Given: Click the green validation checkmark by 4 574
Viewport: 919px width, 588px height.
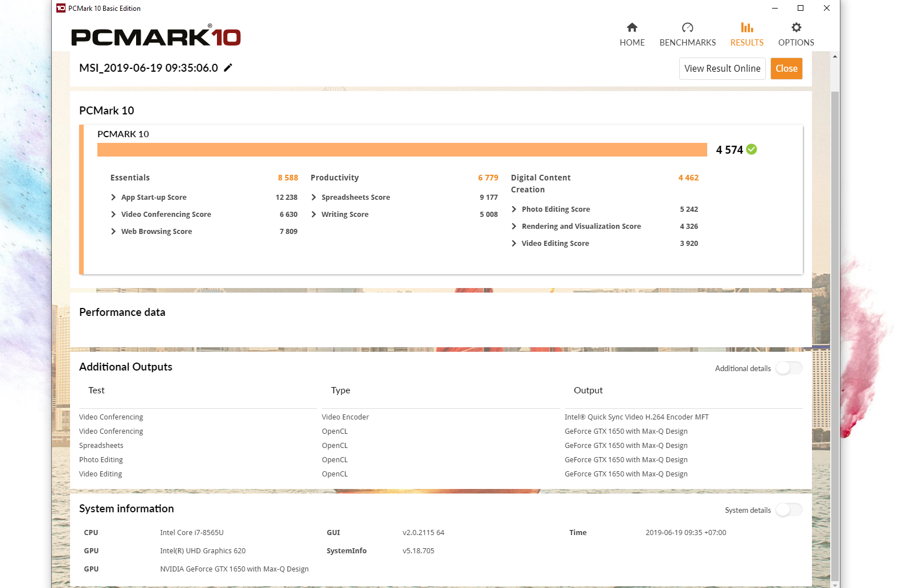Looking at the screenshot, I should click(x=752, y=149).
